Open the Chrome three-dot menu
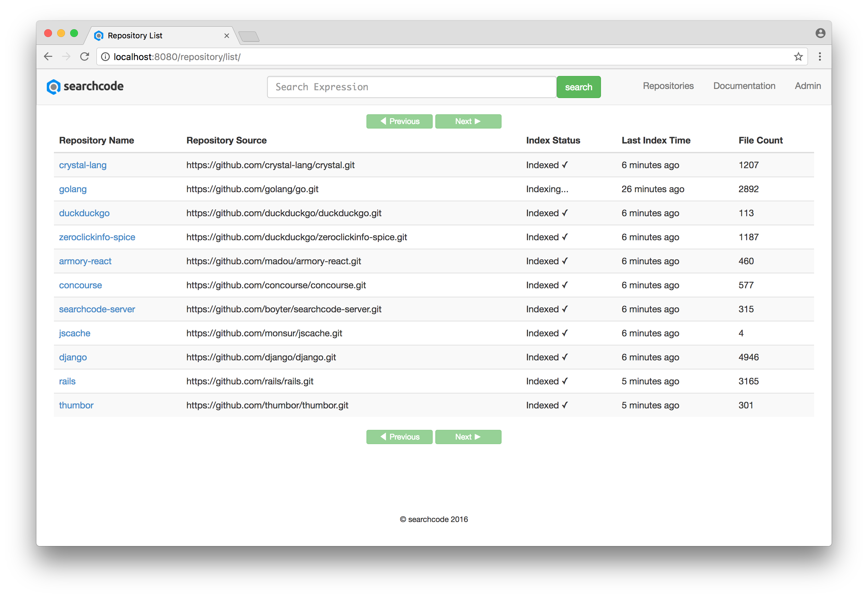The width and height of the screenshot is (868, 598). tap(820, 56)
